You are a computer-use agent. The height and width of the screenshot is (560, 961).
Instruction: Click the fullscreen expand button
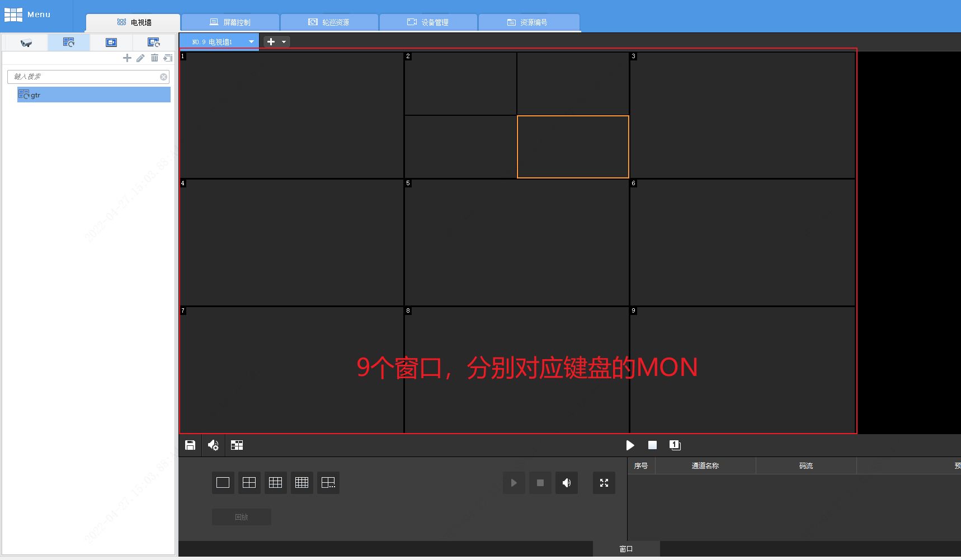[x=604, y=483]
